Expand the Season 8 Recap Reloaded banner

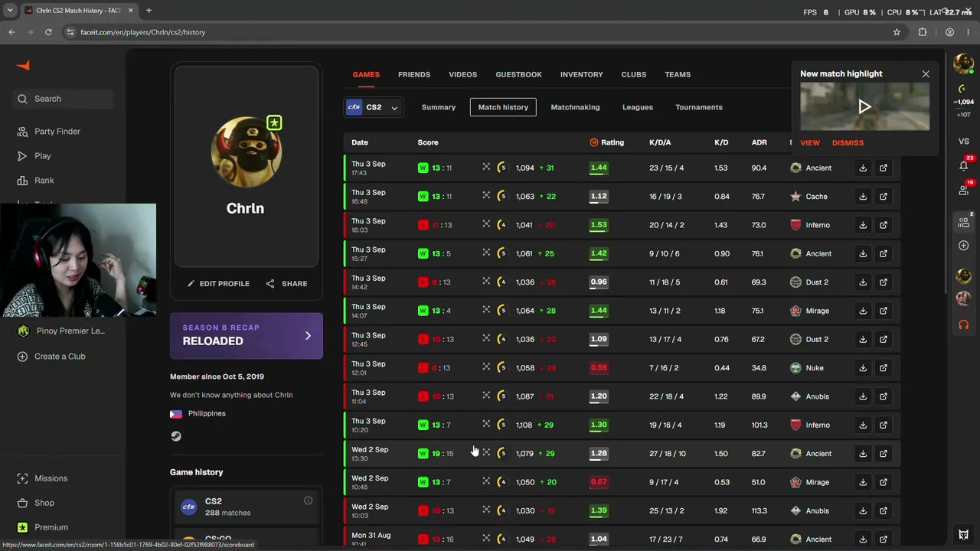pos(247,335)
